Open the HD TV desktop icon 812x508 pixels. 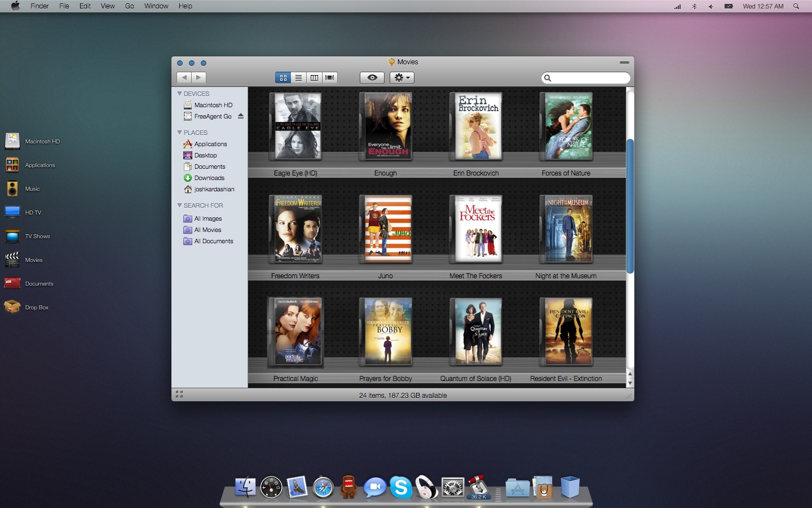point(12,212)
